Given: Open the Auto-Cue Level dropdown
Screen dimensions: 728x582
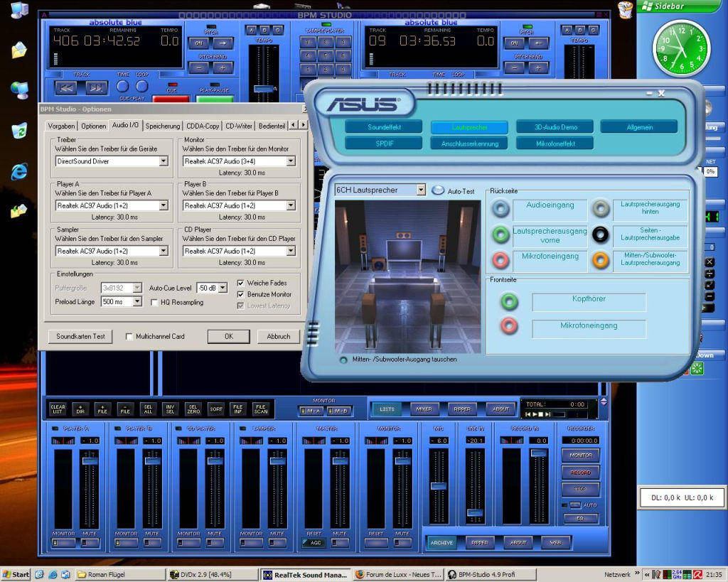Looking at the screenshot, I should tap(223, 288).
